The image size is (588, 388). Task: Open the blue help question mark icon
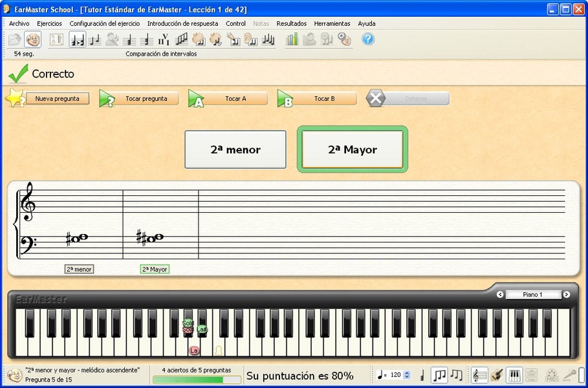(368, 39)
